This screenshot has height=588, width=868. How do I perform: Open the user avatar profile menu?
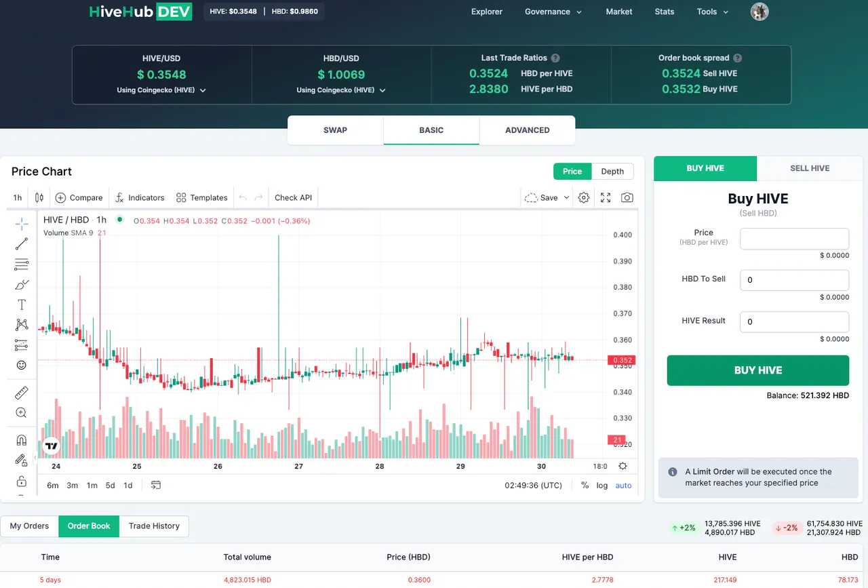(x=759, y=12)
